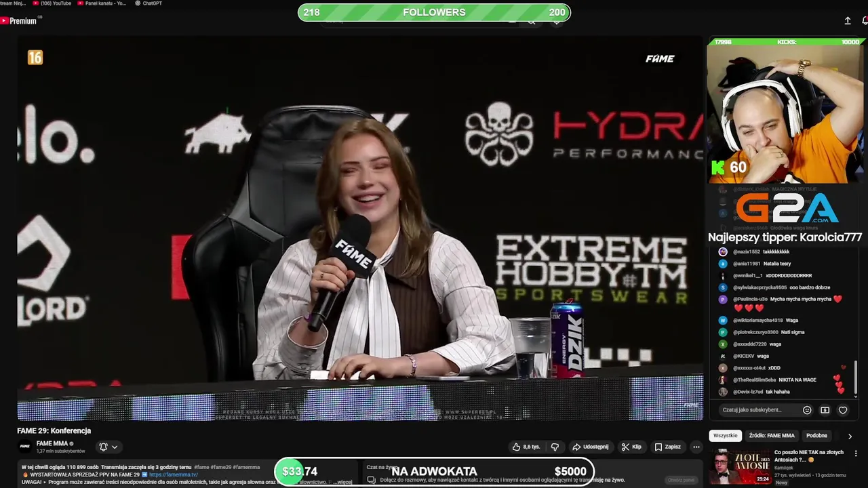The image size is (868, 488).
Task: Open the more actions three-dot menu under the video
Action: (x=696, y=447)
